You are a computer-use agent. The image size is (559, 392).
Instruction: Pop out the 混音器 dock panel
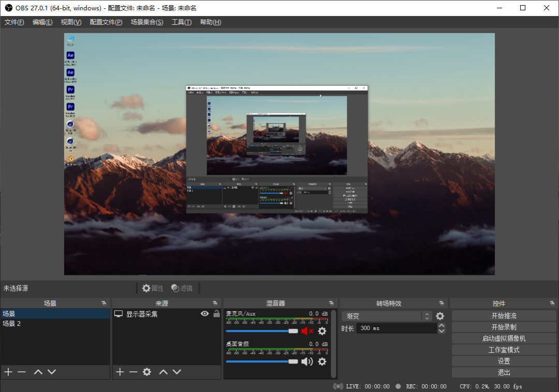(x=331, y=304)
